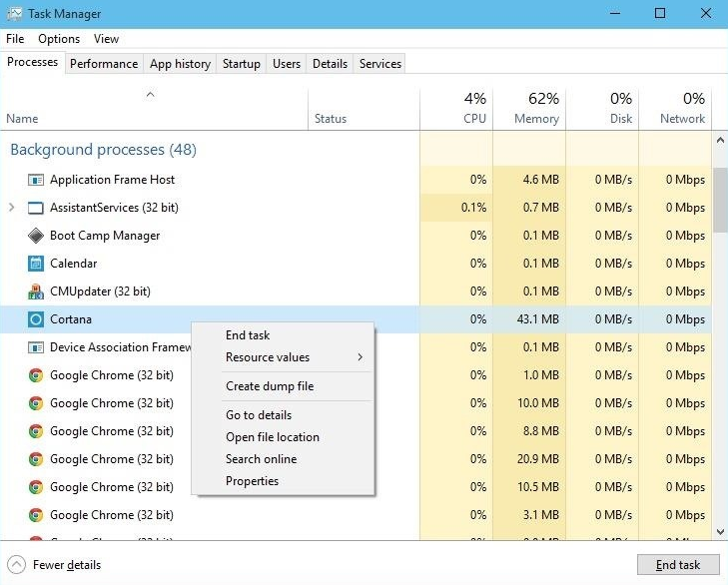Choose End task from context menu
Image resolution: width=728 pixels, height=585 pixels.
pos(248,335)
